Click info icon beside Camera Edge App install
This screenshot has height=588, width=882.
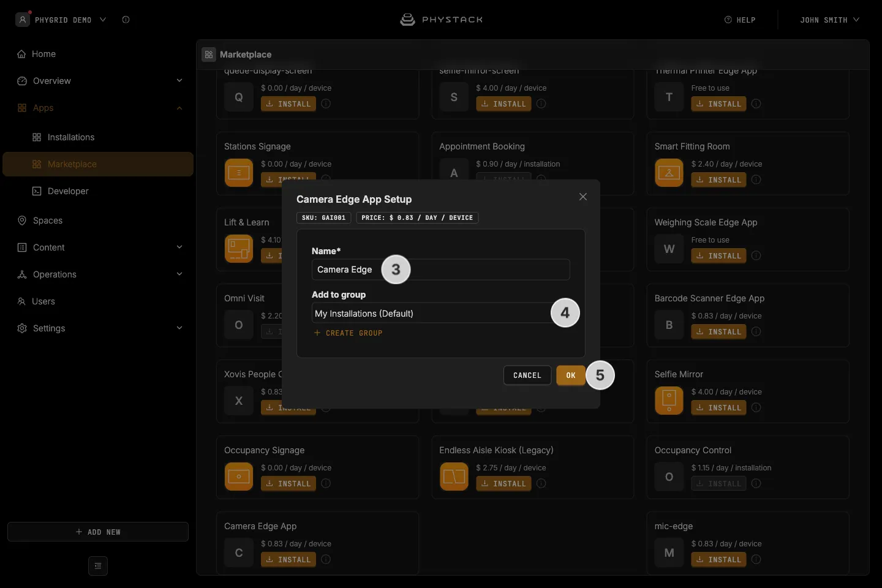pos(326,559)
